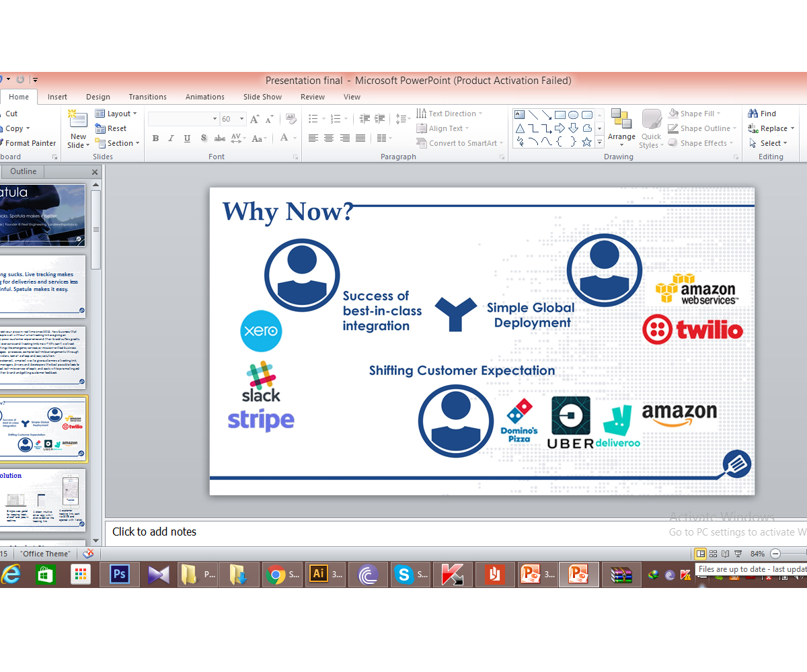Click Decrease List Level icon
The height and width of the screenshot is (672, 807).
[x=365, y=119]
